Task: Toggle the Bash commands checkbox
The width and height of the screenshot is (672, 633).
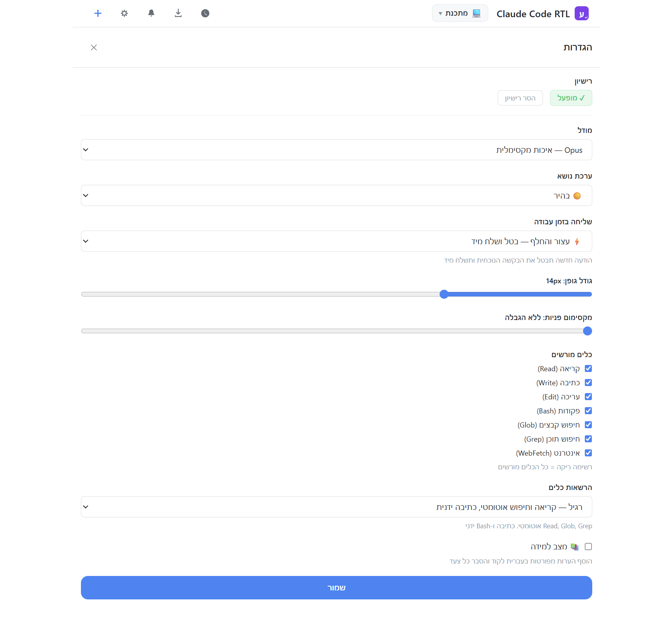Action: [588, 411]
